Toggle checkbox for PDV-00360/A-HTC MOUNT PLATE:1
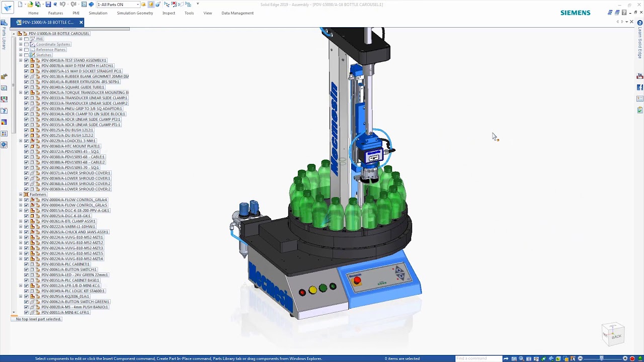The image size is (644, 362). pos(26,146)
